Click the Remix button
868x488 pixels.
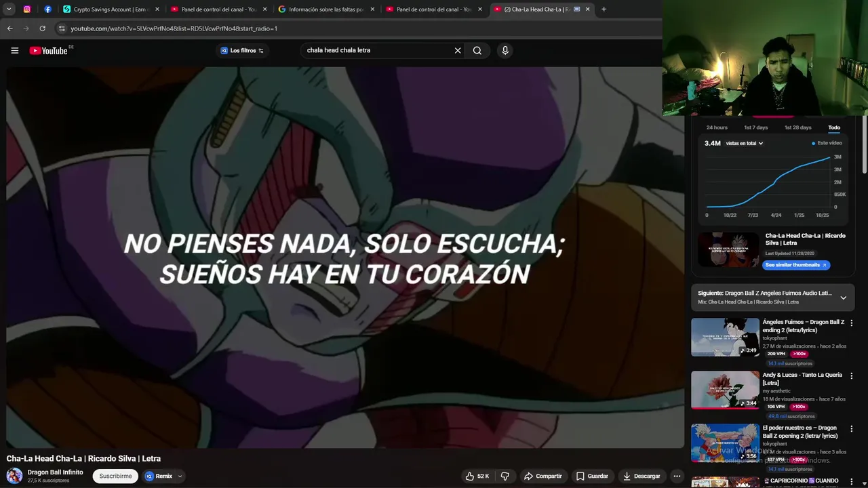coord(159,476)
